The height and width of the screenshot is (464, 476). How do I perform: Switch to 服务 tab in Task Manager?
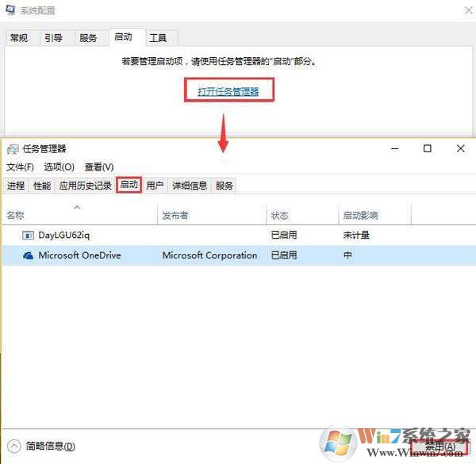click(x=225, y=186)
